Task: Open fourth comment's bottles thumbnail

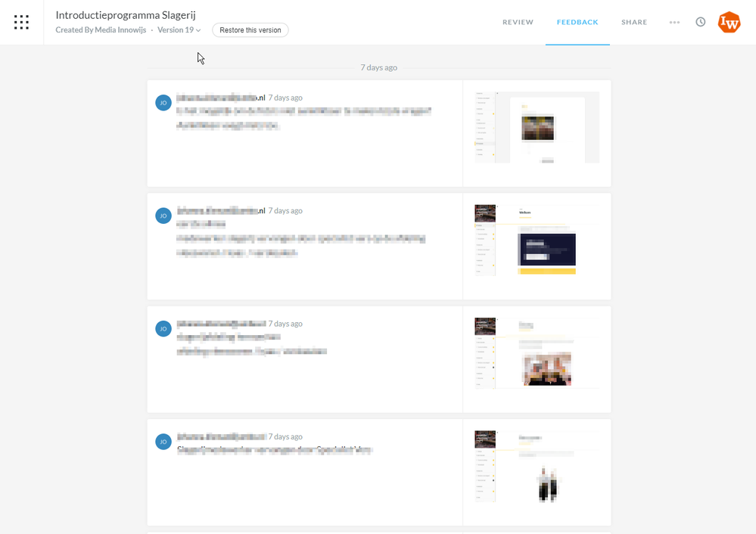Action: tap(537, 466)
